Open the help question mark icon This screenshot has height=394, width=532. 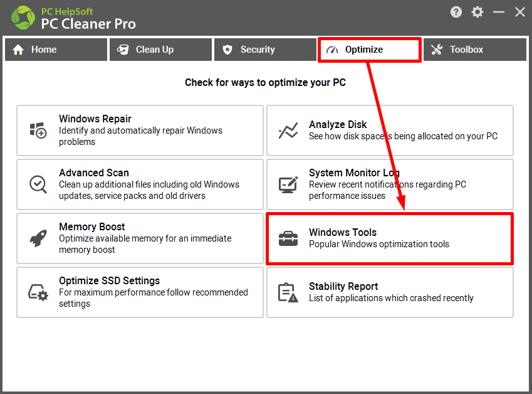point(456,12)
